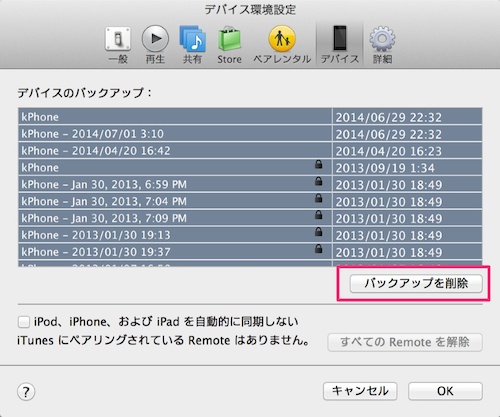This screenshot has width=500, height=417.
Task: Click lock icon on 2013/01/30 19:13 backup
Action: (319, 232)
